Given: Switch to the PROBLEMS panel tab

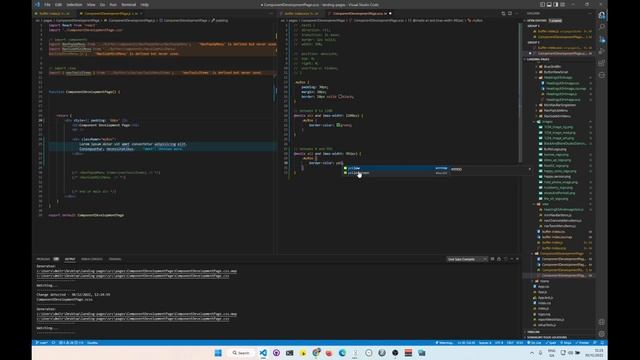Looking at the screenshot, I should pos(47,259).
